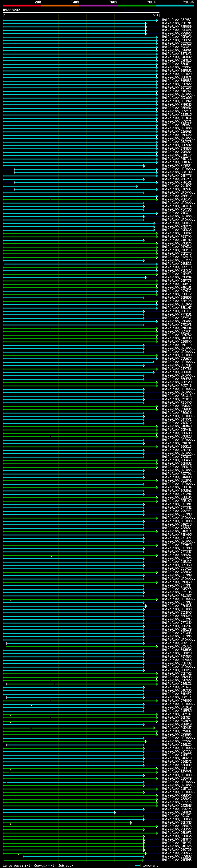Click the query end position 561

pyautogui.click(x=155, y=15)
